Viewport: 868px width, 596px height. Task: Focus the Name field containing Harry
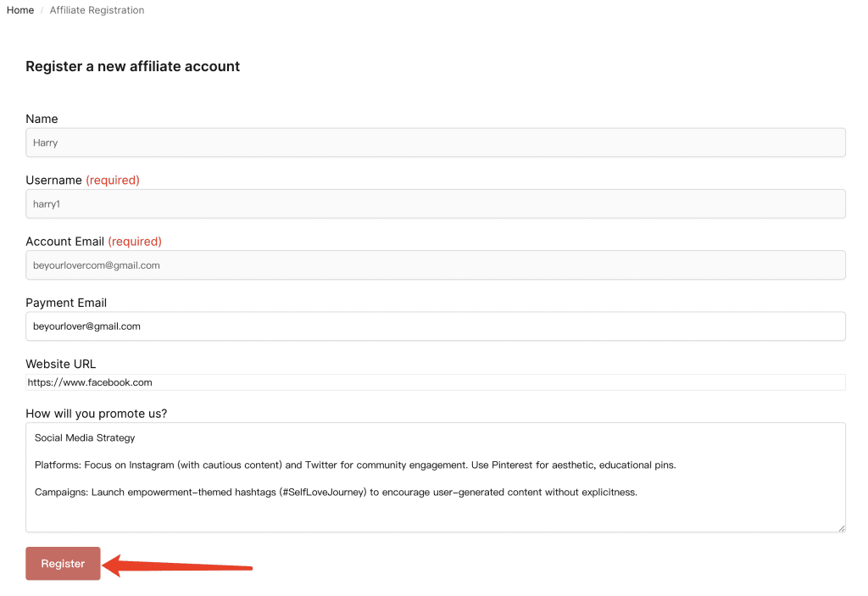click(x=435, y=142)
